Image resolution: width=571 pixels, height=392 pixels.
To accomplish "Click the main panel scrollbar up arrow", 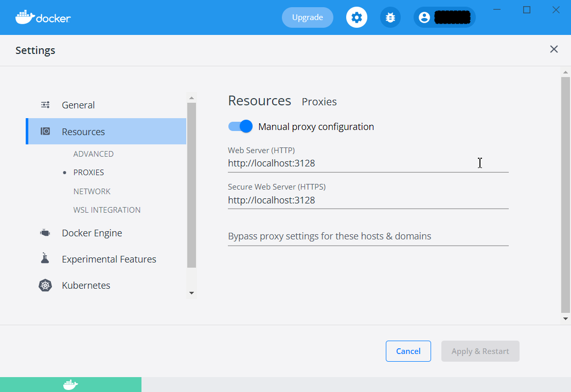I will pyautogui.click(x=565, y=72).
